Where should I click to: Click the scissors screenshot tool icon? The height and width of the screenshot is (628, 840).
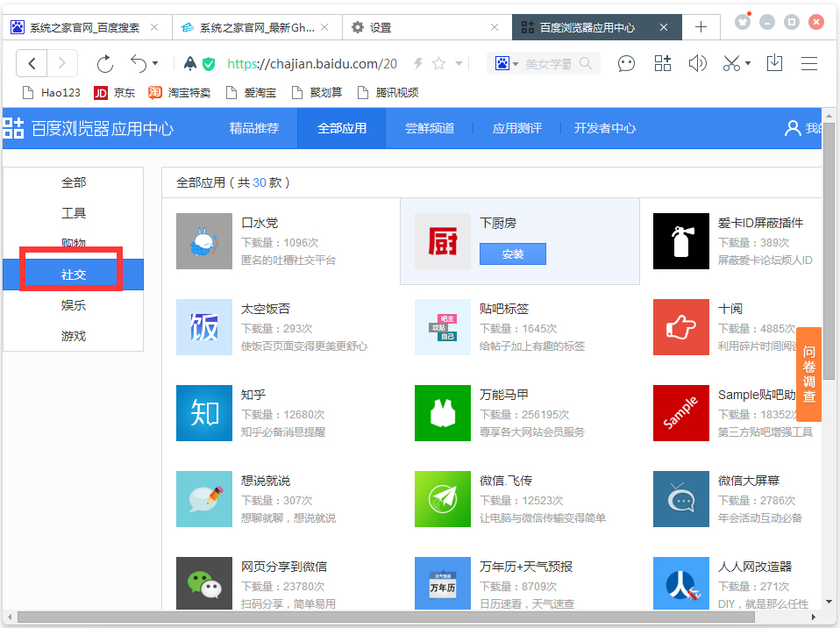731,64
